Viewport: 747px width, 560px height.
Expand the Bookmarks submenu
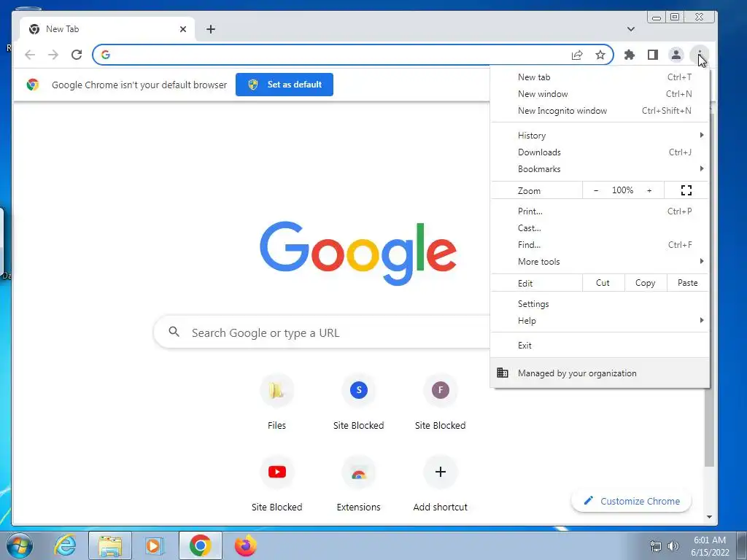click(600, 169)
